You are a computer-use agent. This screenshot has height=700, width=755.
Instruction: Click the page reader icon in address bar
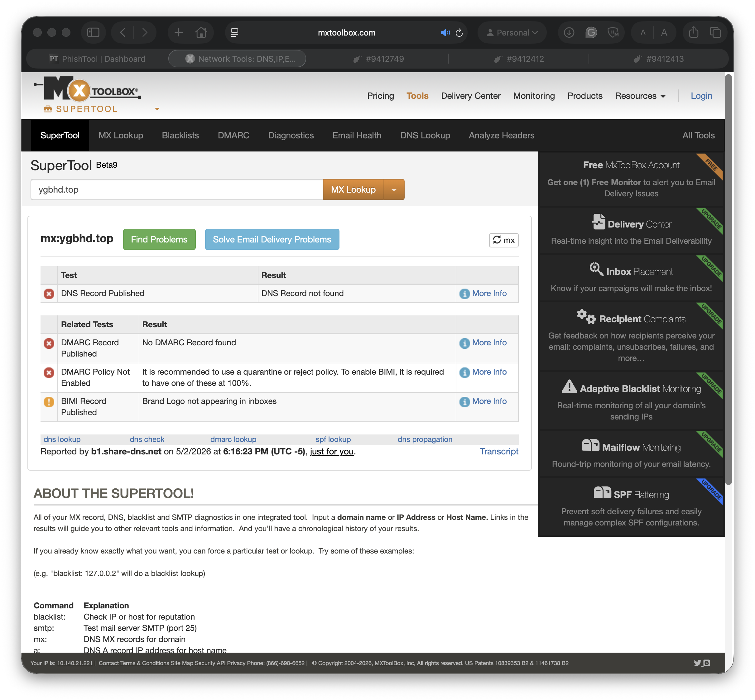click(x=234, y=33)
